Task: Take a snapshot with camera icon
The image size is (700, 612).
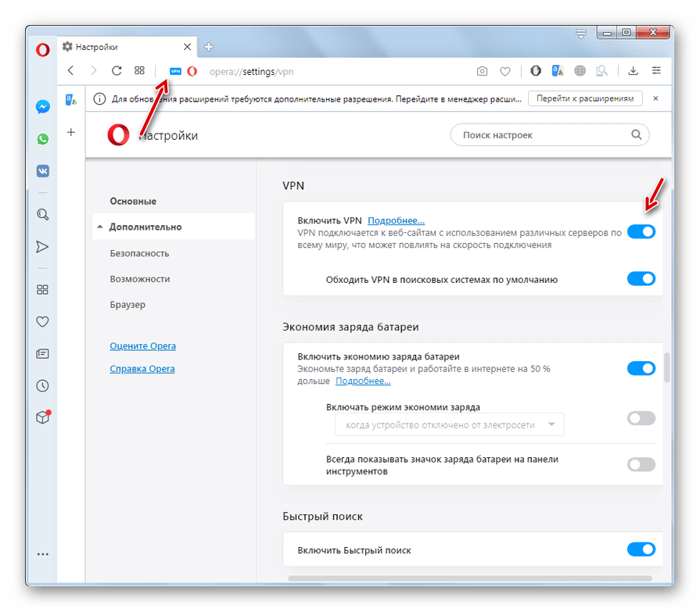Action: coord(482,71)
